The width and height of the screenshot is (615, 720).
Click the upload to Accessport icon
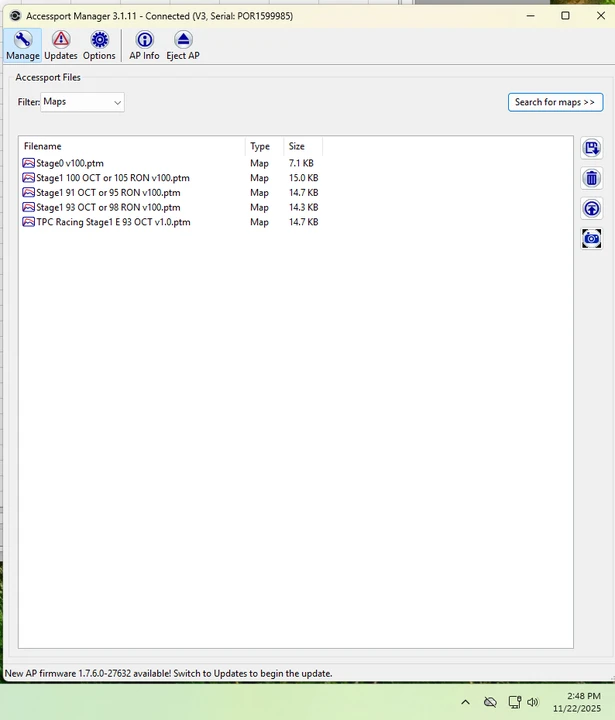pyautogui.click(x=592, y=208)
